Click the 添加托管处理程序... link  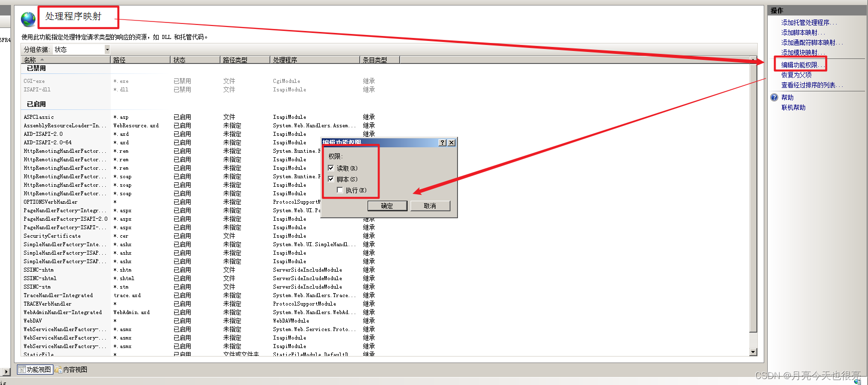pos(809,22)
